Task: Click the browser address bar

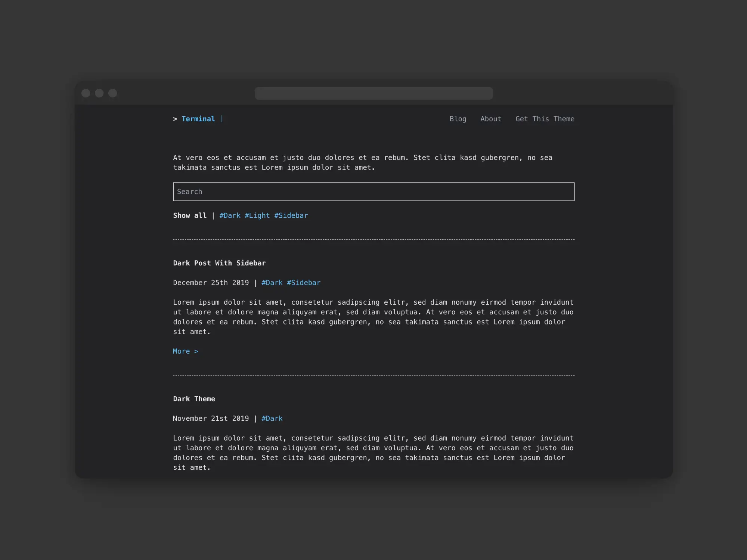Action: pos(373,93)
